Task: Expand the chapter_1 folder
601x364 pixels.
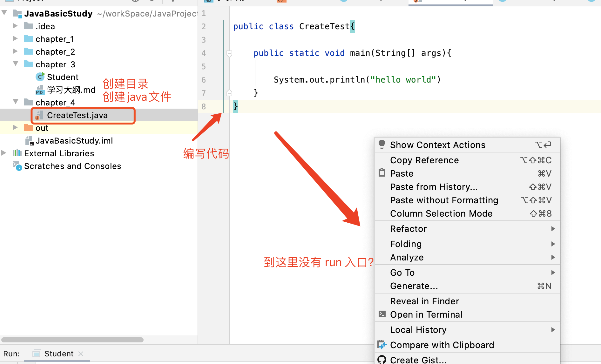Action: pos(15,38)
